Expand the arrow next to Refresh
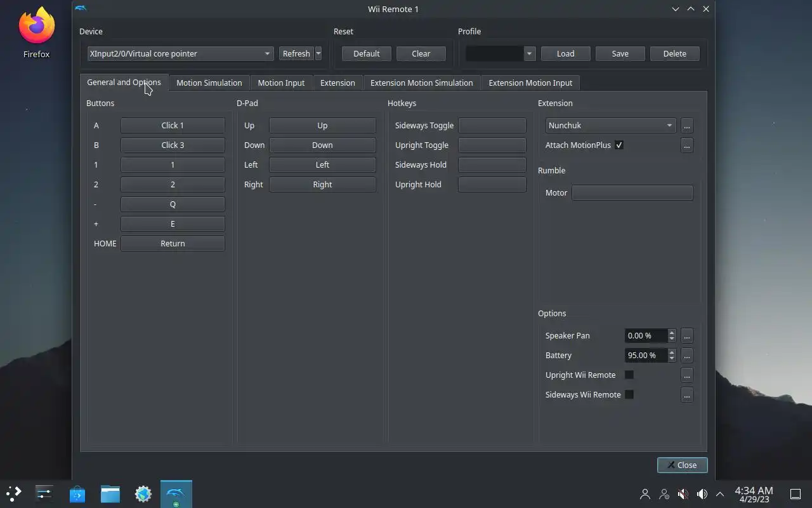Image resolution: width=812 pixels, height=508 pixels. click(318, 54)
